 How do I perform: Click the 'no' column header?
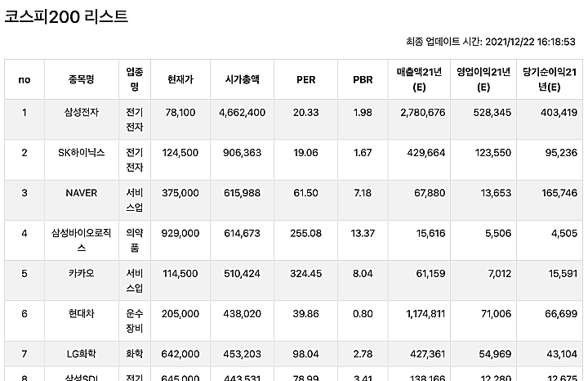click(24, 79)
